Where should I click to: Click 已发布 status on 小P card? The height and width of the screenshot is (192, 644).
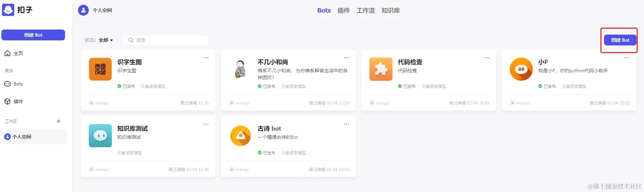[x=547, y=86]
